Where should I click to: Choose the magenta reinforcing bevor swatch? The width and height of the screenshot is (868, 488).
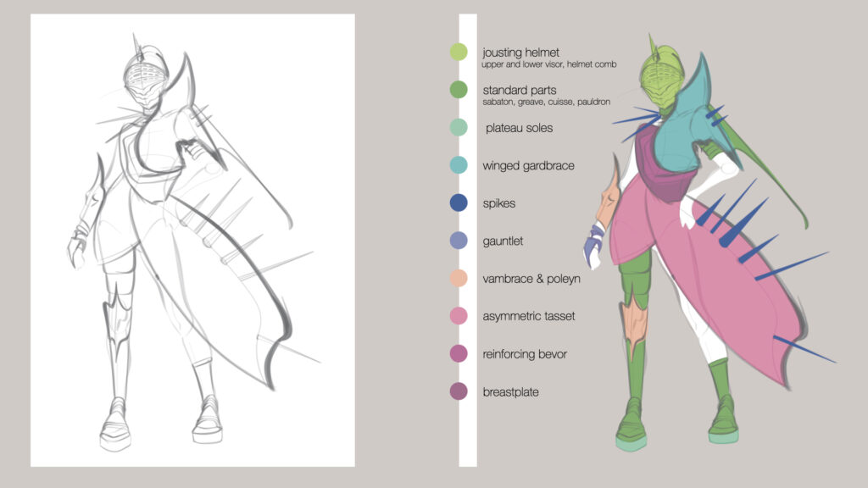[459, 354]
